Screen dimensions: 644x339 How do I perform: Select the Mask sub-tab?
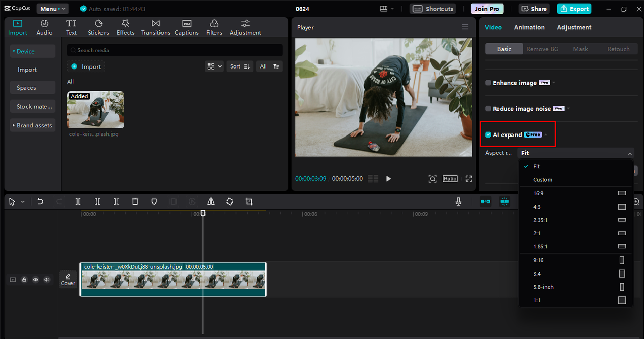[580, 49]
